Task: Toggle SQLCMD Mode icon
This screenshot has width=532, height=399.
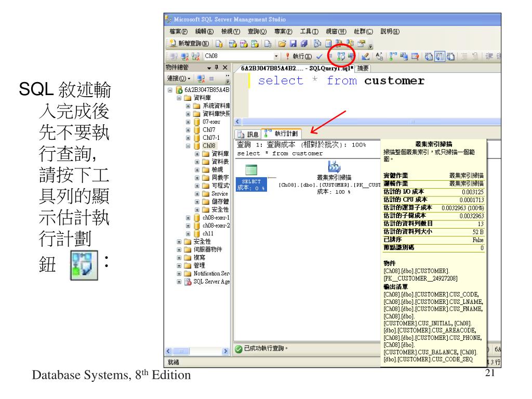Action: click(415, 56)
